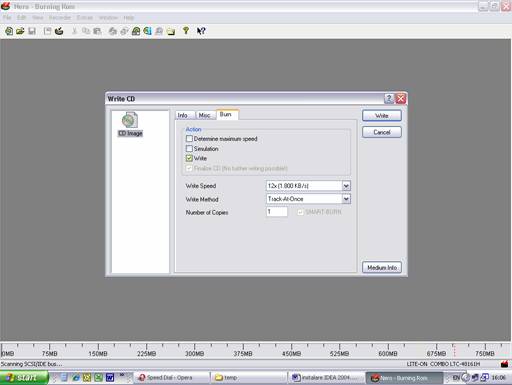Open the Extras menu

click(x=85, y=18)
